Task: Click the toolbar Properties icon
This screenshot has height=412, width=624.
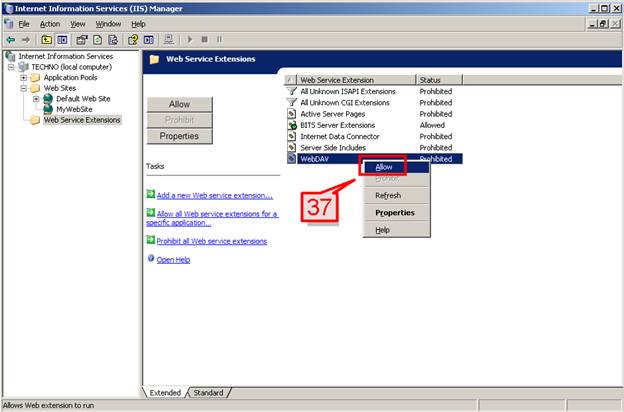Action: point(80,39)
